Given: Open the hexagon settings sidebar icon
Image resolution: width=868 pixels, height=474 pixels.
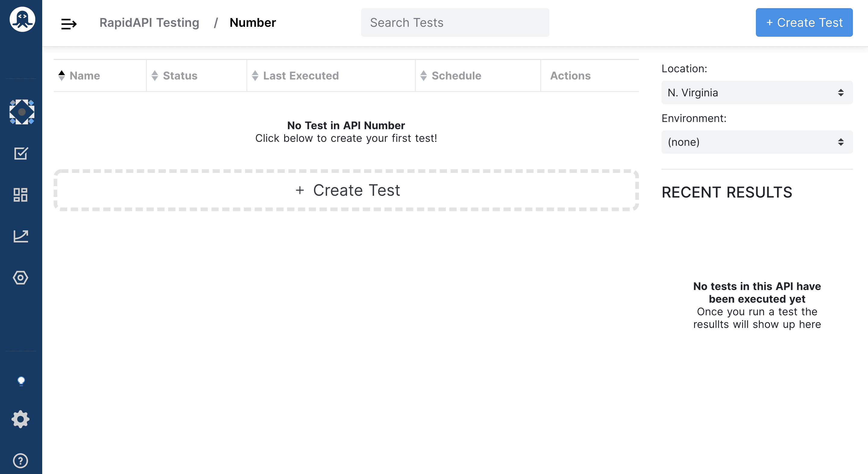Looking at the screenshot, I should 20,278.
